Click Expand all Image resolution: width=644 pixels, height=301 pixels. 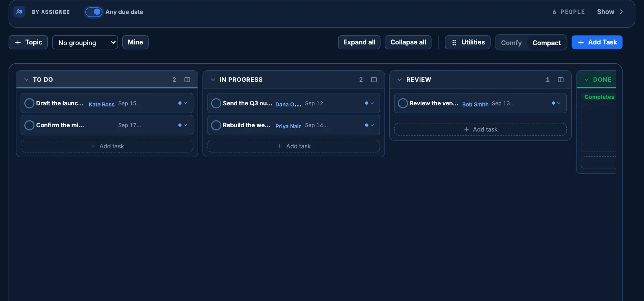coord(359,42)
